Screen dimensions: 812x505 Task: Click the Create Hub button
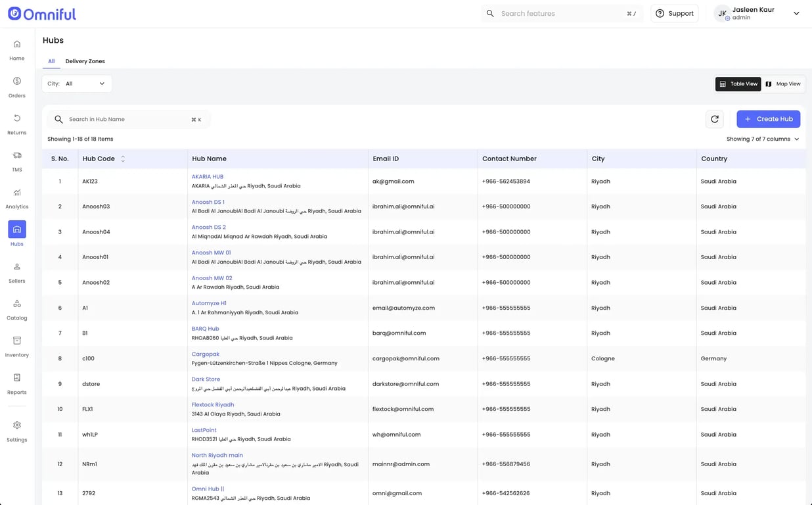coord(768,119)
